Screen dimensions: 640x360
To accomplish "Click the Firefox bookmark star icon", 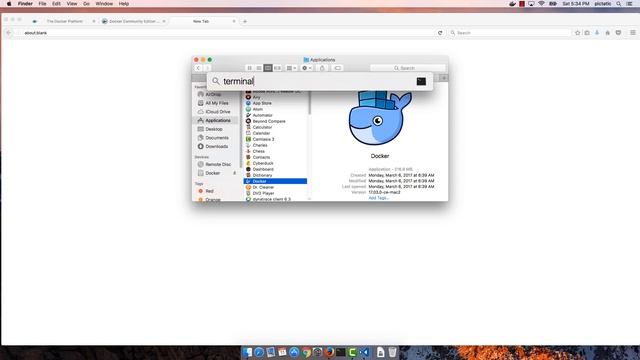I will point(578,33).
